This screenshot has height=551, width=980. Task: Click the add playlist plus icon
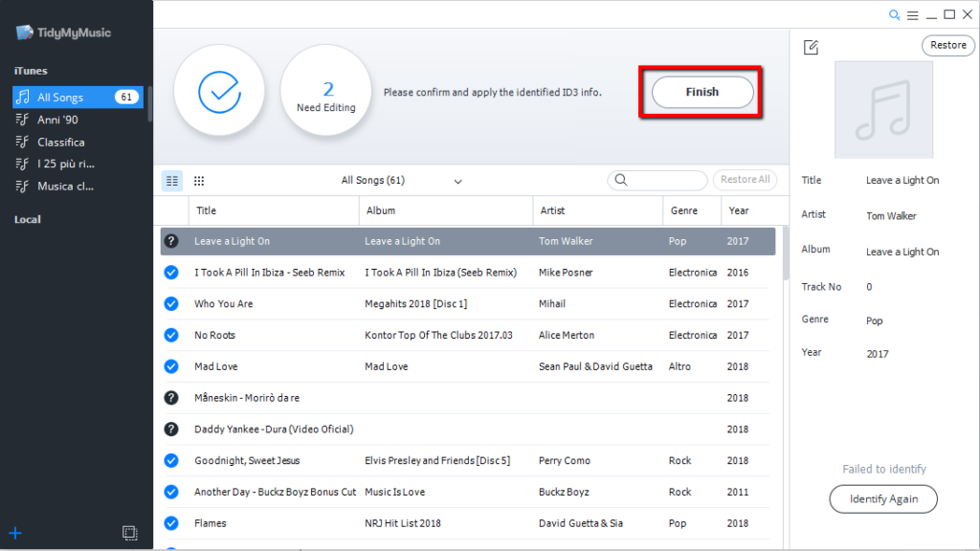(15, 533)
